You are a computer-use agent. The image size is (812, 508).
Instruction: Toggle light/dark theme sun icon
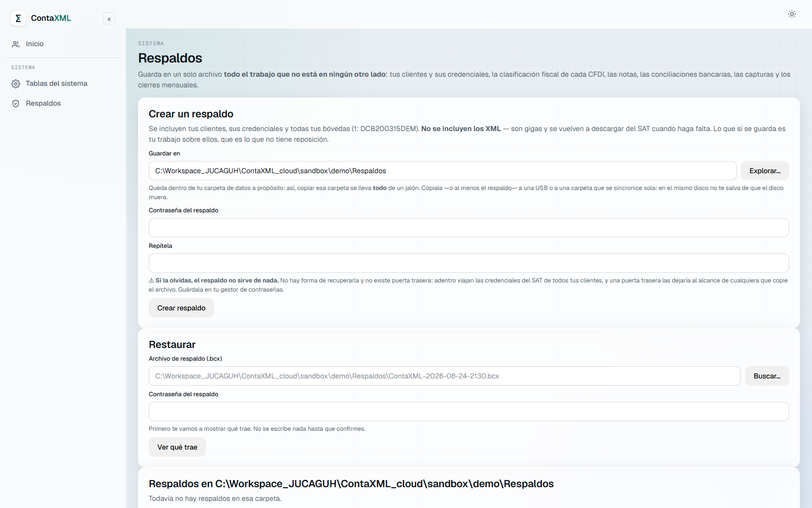point(792,14)
